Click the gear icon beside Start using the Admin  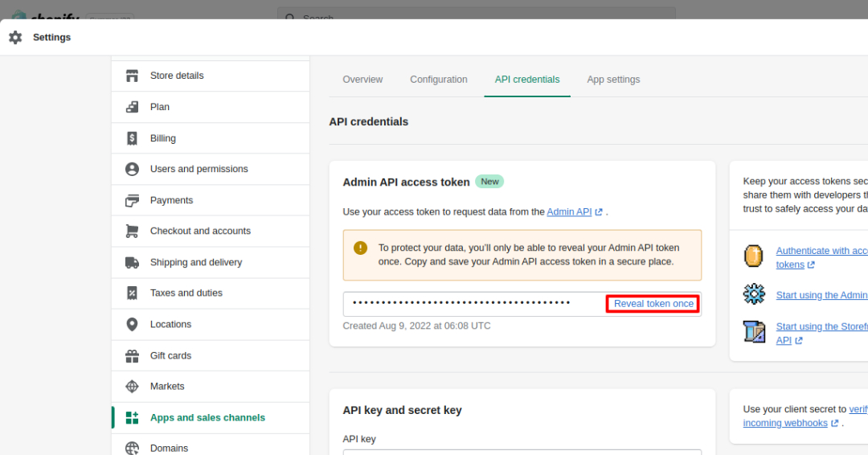(x=754, y=294)
